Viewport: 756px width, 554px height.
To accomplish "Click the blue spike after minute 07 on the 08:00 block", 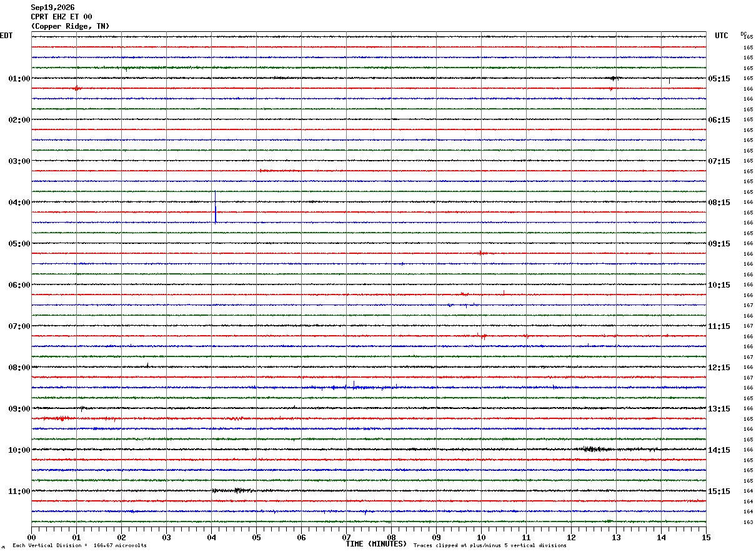I will click(354, 385).
